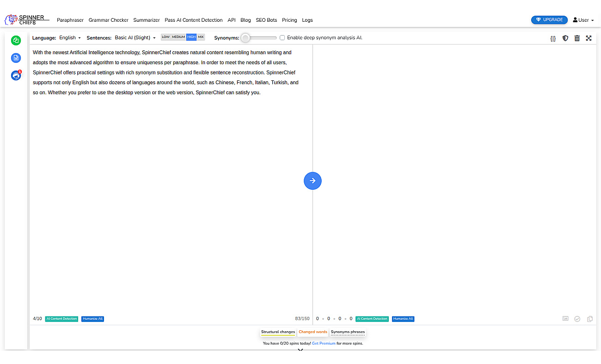Click the Sentences: label
Image resolution: width=601 pixels, height=364 pixels.
click(99, 38)
